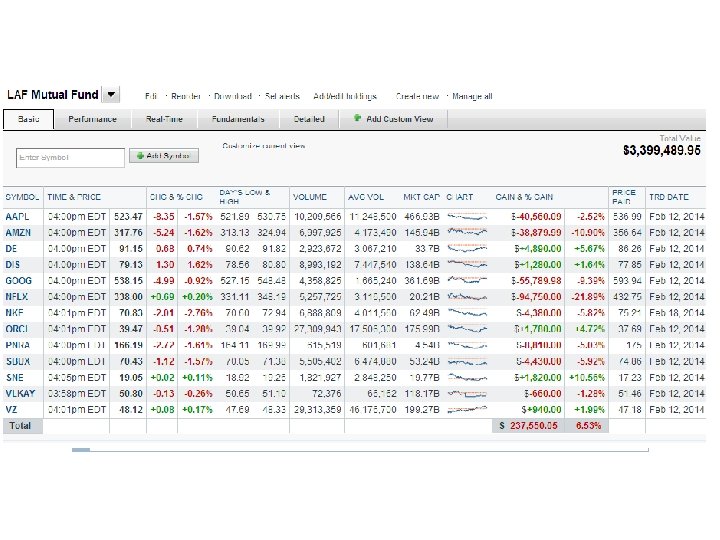Image resolution: width=720 pixels, height=540 pixels.
Task: Switch to the Performance tab
Action: click(x=92, y=119)
